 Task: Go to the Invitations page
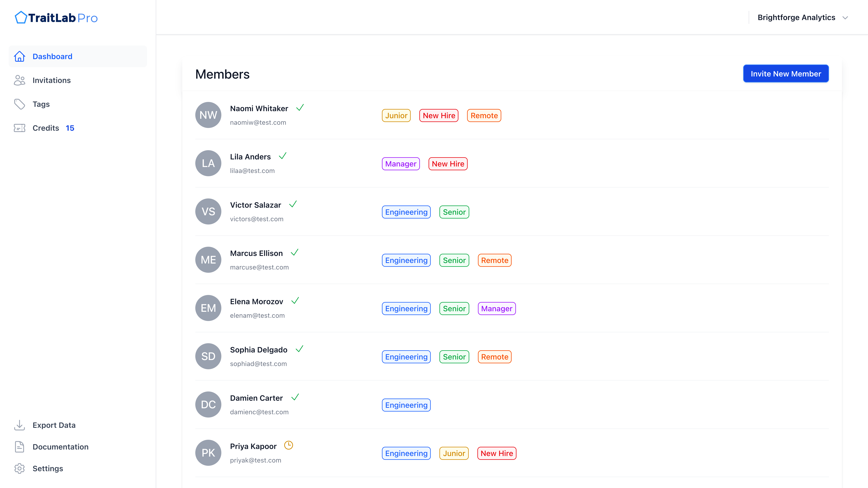click(x=78, y=80)
